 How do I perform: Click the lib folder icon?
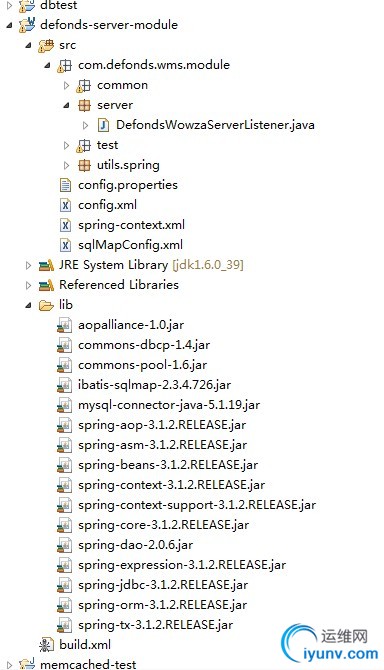coord(46,305)
